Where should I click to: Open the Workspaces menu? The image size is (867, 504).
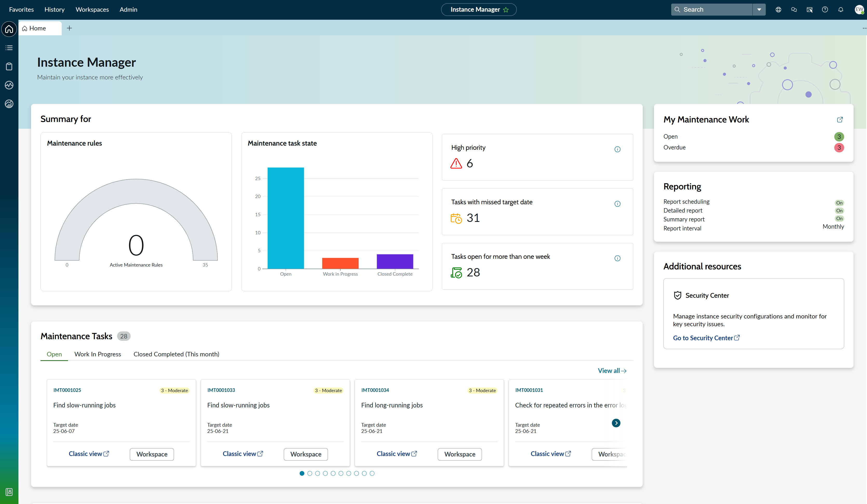(92, 10)
